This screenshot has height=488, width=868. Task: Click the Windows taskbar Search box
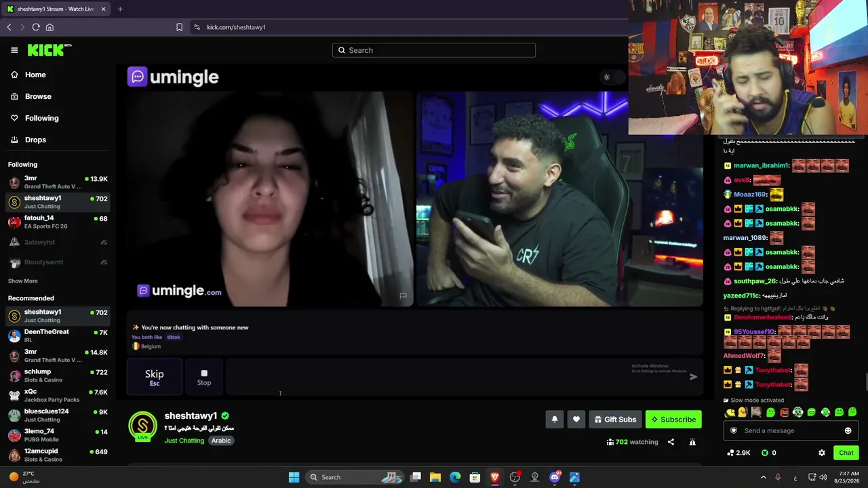click(x=356, y=477)
